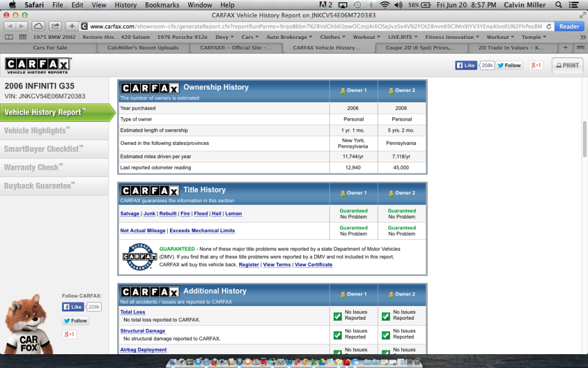Open the Bookmarks menu
The height and width of the screenshot is (368, 588).
162,5
